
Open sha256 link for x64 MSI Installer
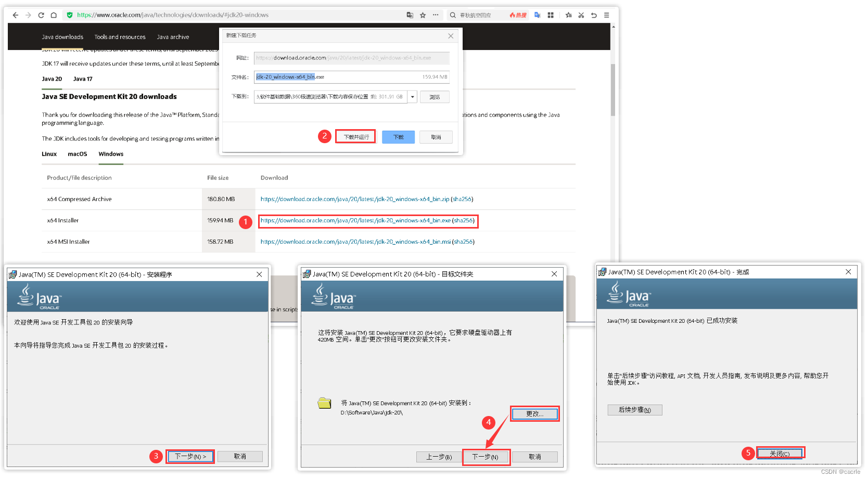[463, 242]
